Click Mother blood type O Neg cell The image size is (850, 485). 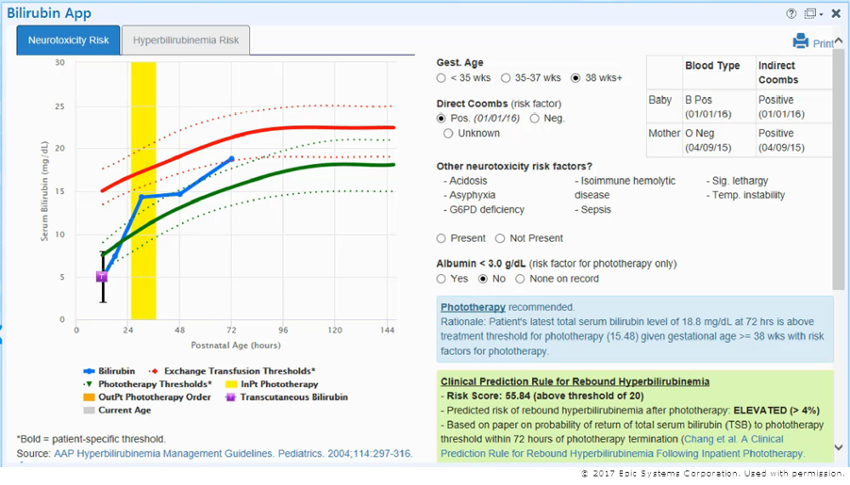(719, 140)
